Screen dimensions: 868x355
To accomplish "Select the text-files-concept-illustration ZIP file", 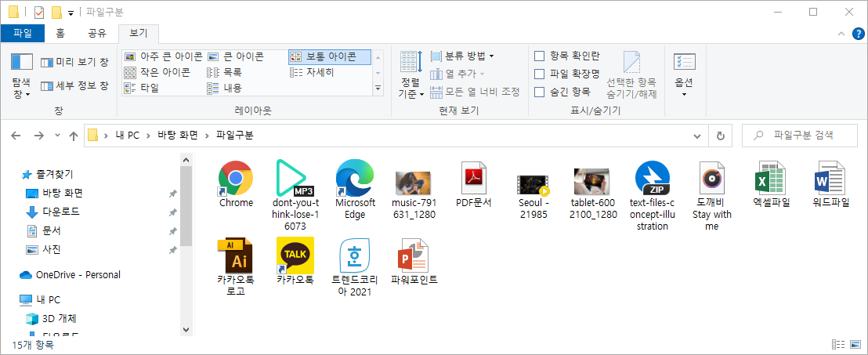I will [x=652, y=178].
